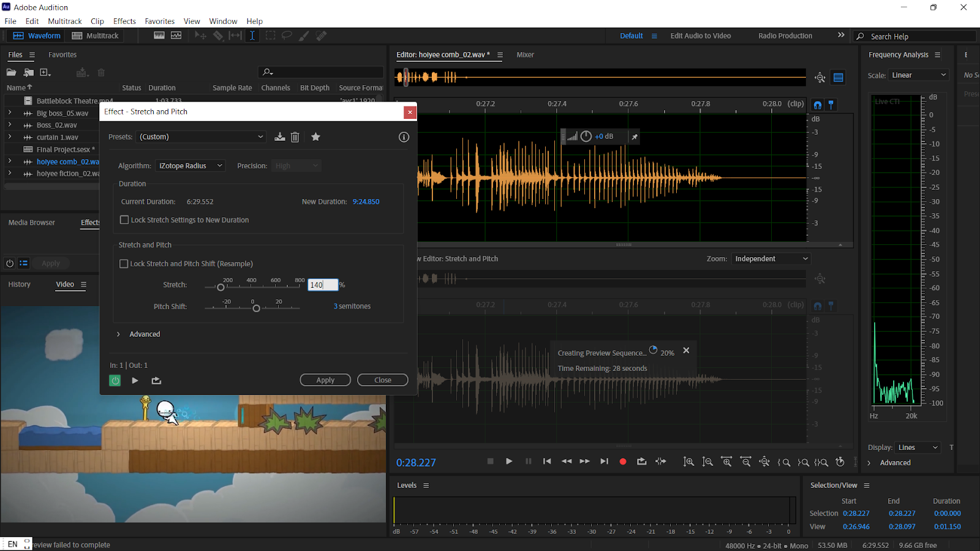Open the Presets dropdown showing (Custom)
980x551 pixels.
coord(201,137)
